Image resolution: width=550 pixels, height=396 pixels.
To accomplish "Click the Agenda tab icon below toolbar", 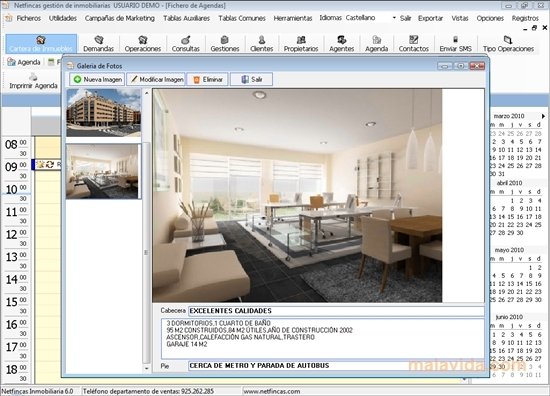I will point(11,62).
